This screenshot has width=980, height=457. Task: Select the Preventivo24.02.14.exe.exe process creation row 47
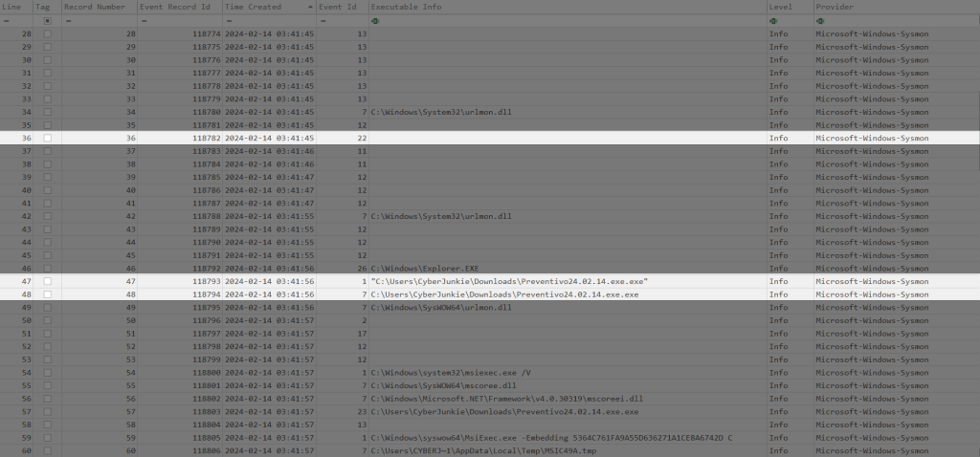[509, 282]
